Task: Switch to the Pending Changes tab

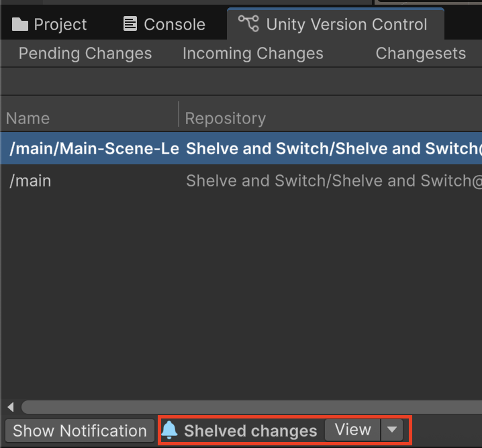Action: click(x=85, y=54)
